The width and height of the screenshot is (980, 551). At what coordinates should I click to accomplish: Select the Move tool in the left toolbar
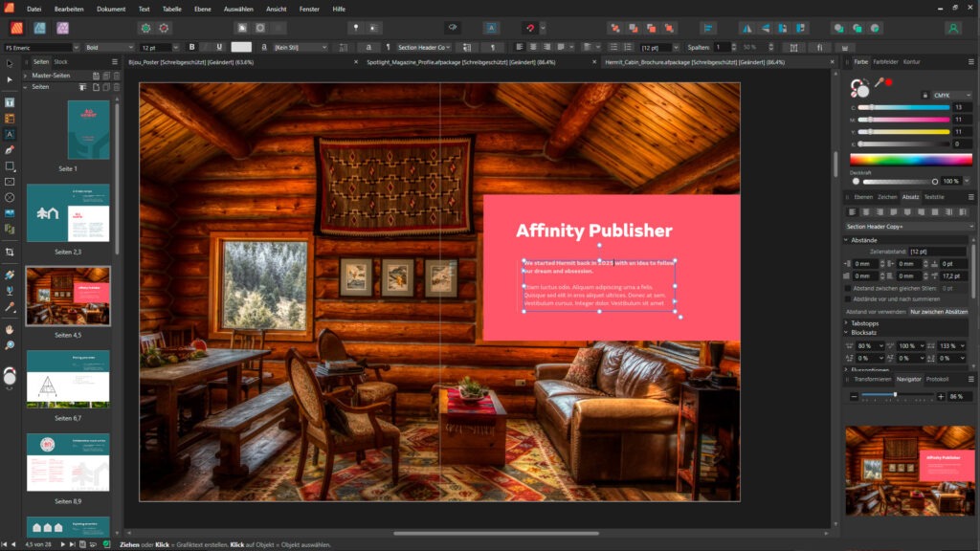(10, 64)
